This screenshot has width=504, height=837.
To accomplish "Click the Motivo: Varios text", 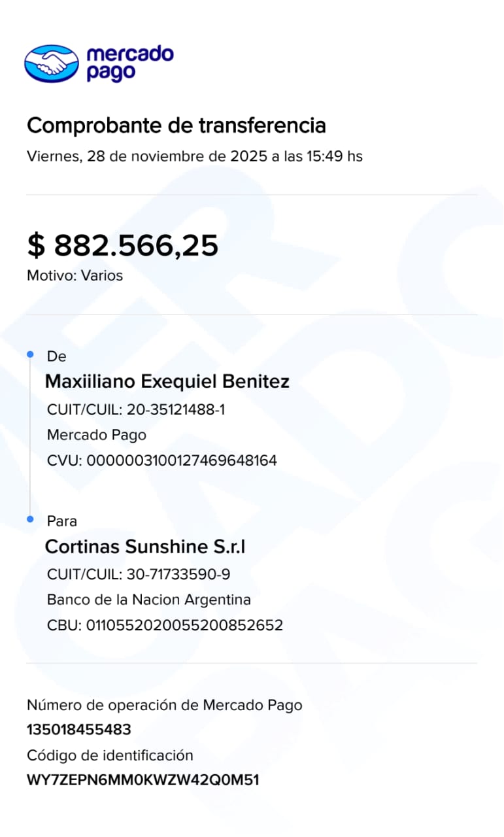I will click(x=75, y=275).
